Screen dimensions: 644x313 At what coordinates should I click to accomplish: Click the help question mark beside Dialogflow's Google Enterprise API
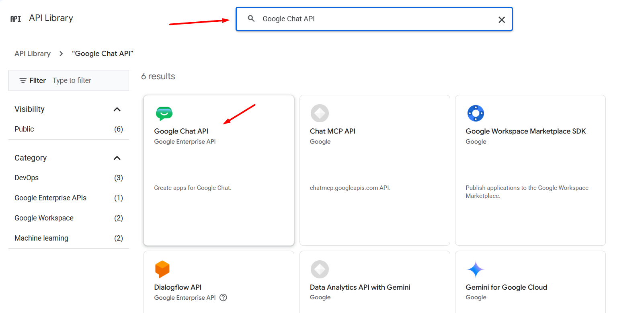point(224,297)
